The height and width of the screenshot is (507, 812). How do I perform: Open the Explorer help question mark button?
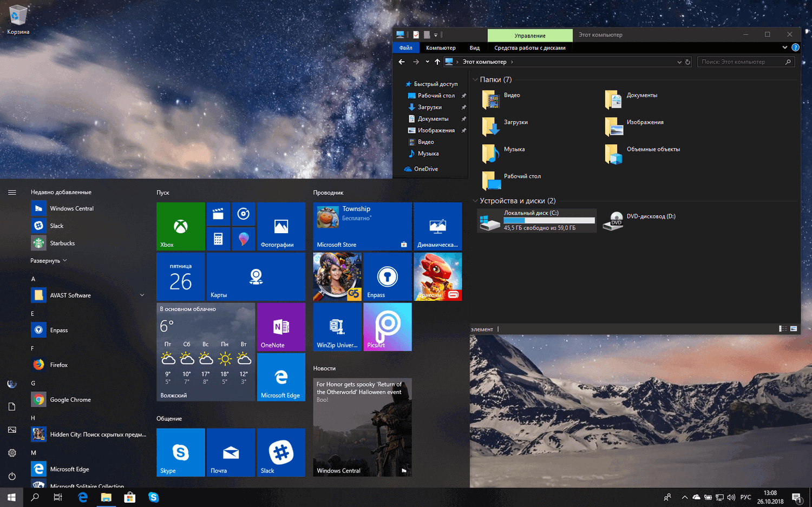click(795, 48)
